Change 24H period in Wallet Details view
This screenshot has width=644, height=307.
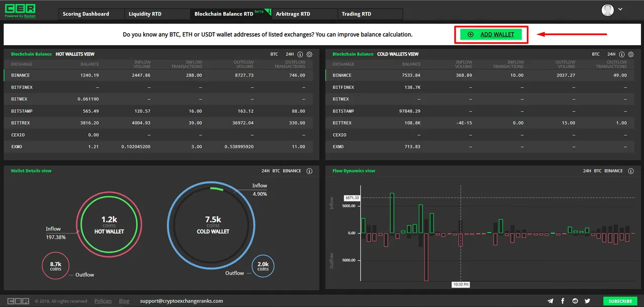point(266,171)
